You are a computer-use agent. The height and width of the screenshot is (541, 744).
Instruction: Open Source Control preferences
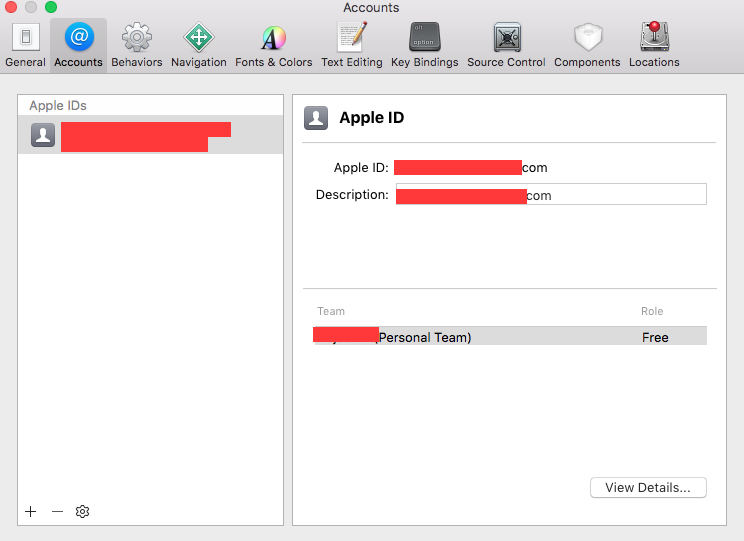(506, 46)
